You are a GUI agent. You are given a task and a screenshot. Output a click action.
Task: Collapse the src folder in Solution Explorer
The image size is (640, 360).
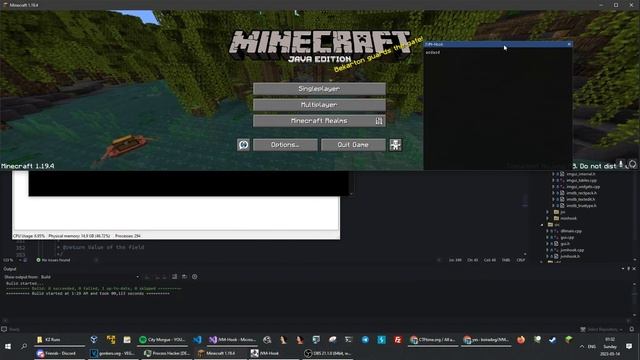click(542, 225)
